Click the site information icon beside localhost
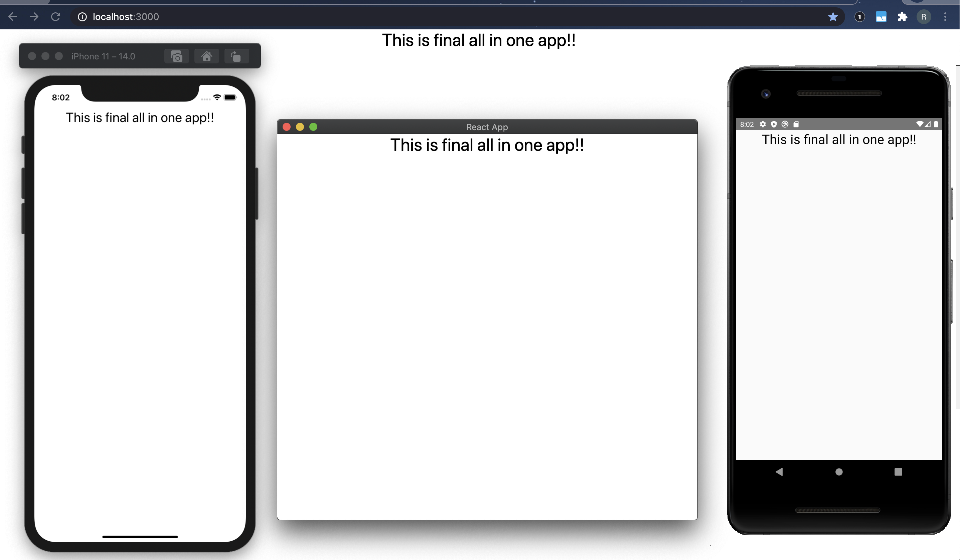960x560 pixels. click(82, 17)
